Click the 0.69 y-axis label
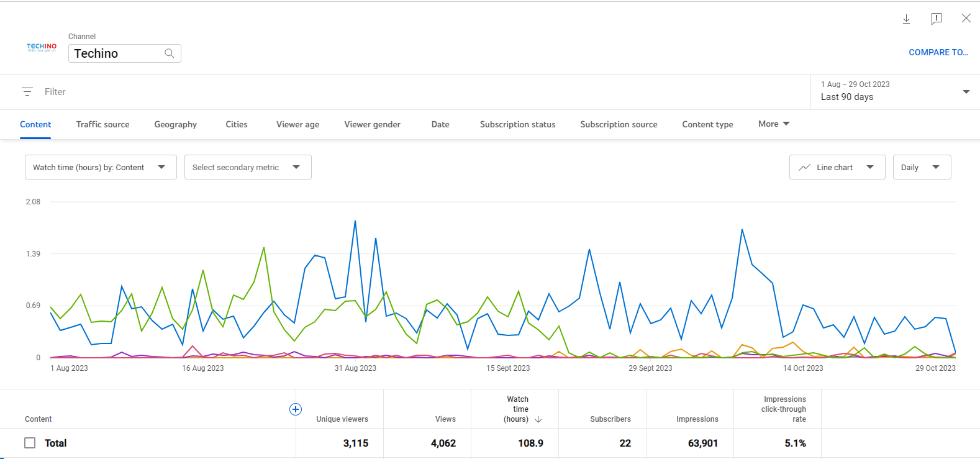Viewport: 980px width, 459px height. [x=33, y=306]
